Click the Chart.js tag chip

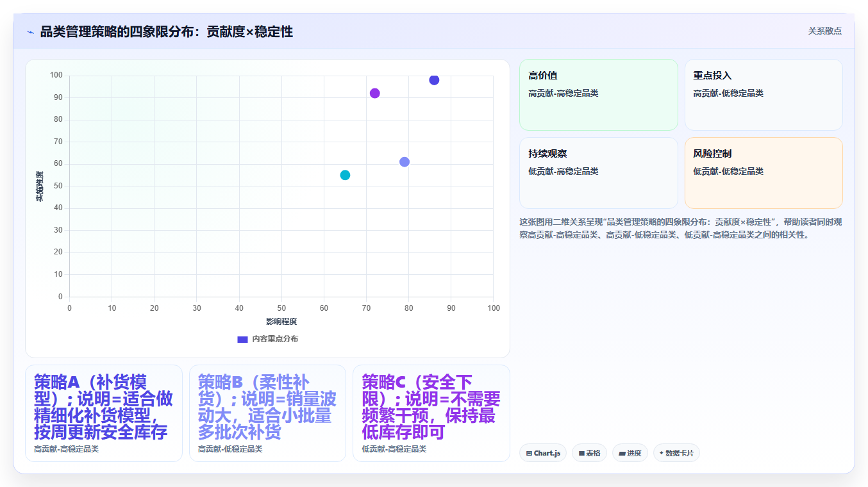[x=543, y=453]
